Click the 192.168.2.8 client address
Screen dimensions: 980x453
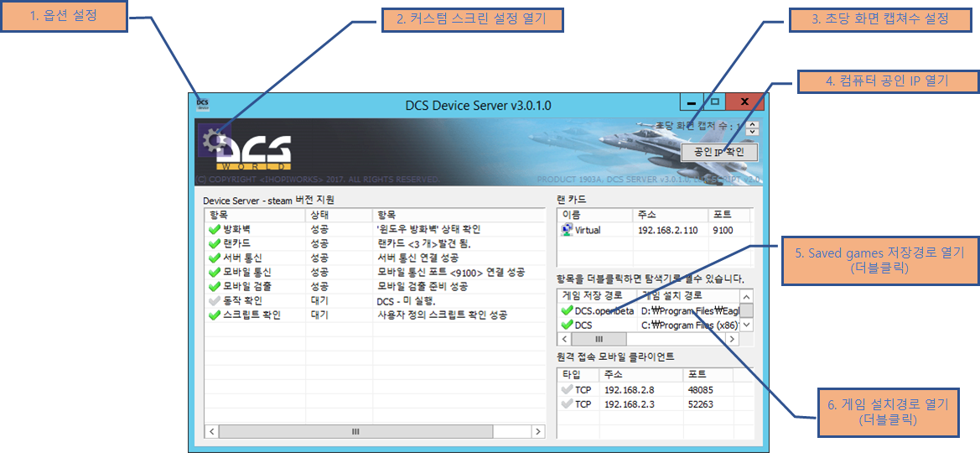tap(630, 390)
